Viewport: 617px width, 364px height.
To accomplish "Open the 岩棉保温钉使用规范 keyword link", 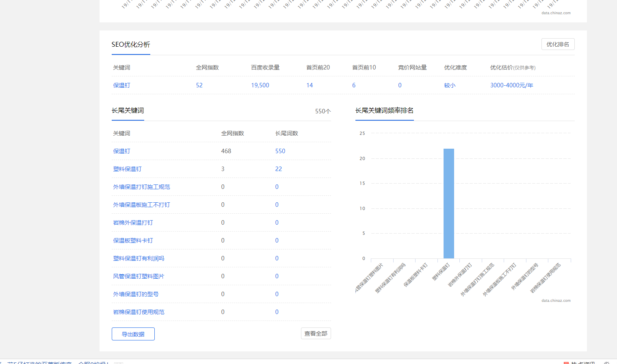I will coord(139,312).
